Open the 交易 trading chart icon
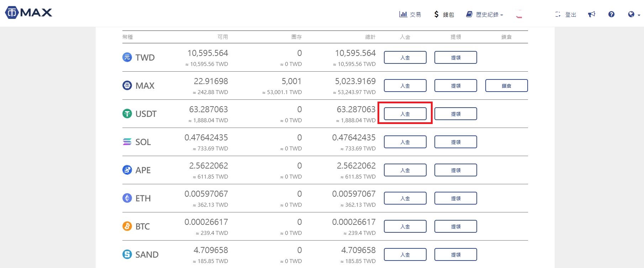 click(403, 14)
